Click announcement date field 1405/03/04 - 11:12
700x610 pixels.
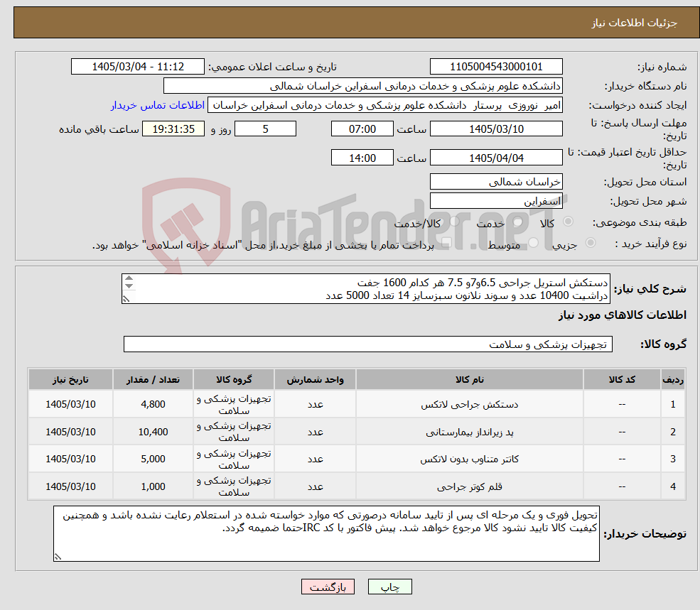(x=137, y=67)
